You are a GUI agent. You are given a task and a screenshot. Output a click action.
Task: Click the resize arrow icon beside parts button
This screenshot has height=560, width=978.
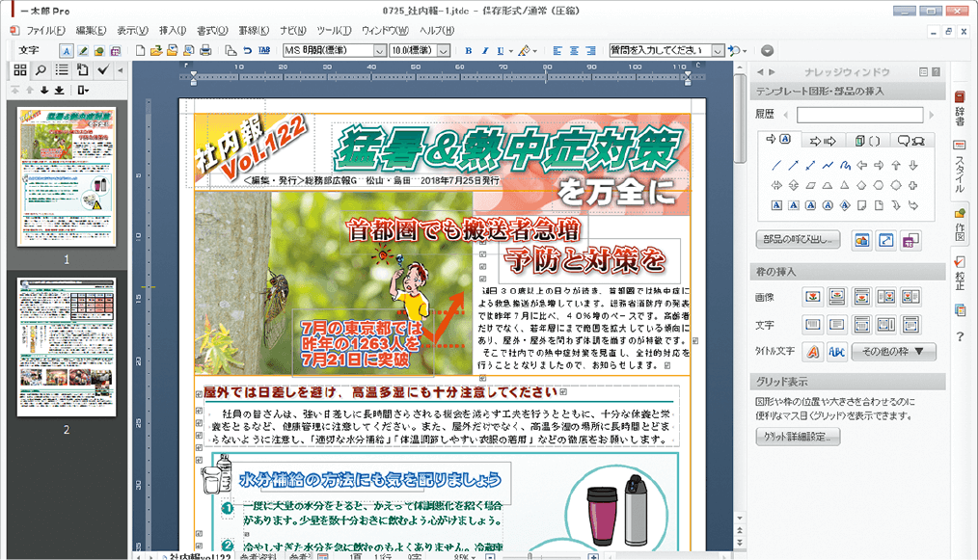[885, 240]
